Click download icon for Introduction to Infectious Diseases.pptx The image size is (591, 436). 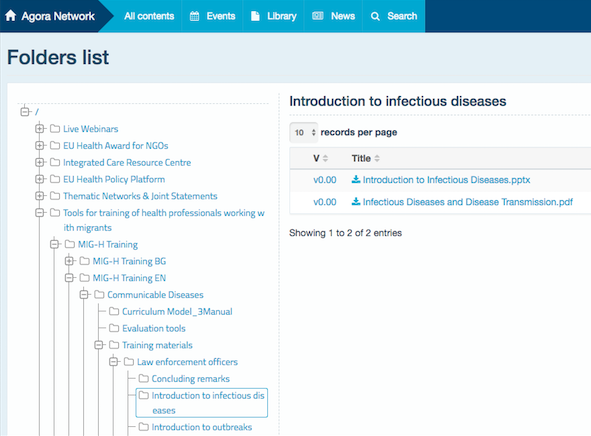pyautogui.click(x=355, y=179)
